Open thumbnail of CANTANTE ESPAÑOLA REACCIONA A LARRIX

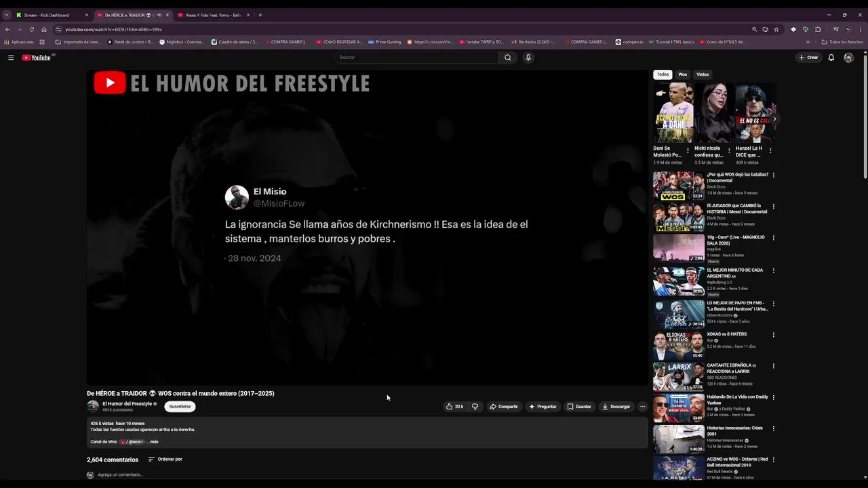point(679,377)
